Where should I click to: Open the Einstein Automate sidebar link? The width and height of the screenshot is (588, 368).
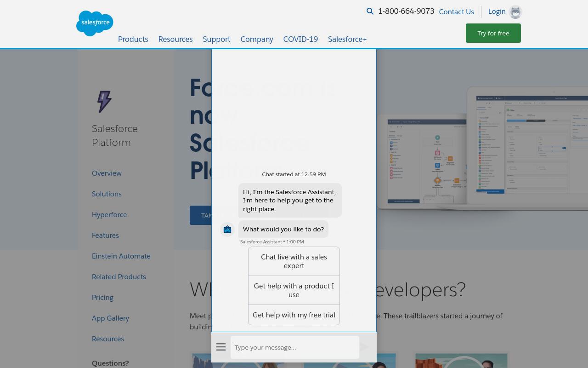pos(121,256)
